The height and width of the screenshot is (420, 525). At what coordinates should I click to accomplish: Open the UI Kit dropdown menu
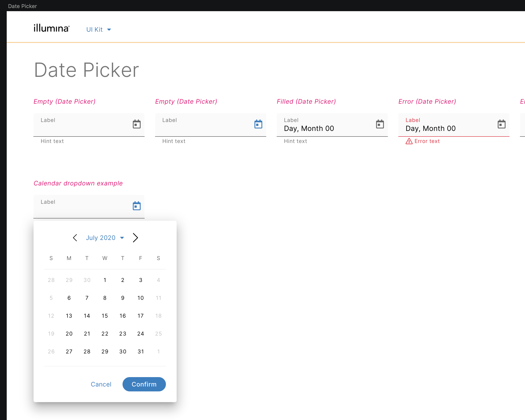(x=99, y=29)
